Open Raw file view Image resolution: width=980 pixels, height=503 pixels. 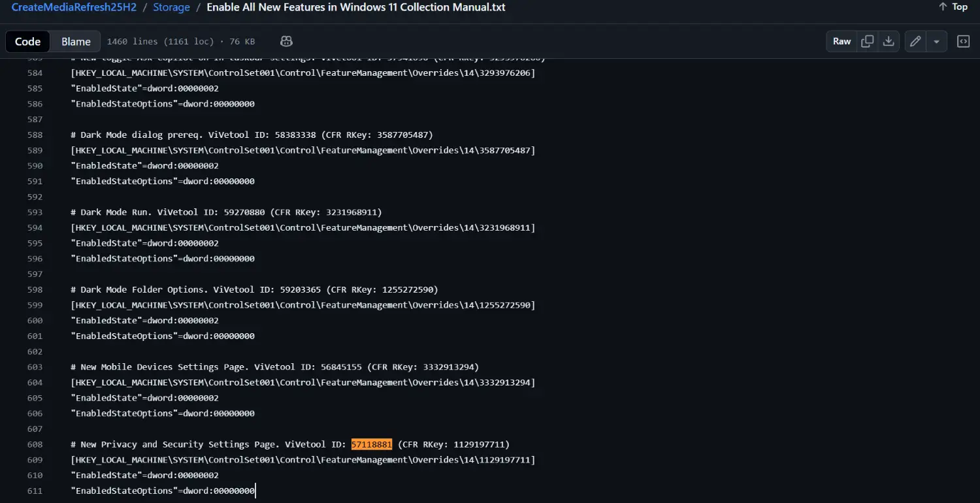[841, 41]
